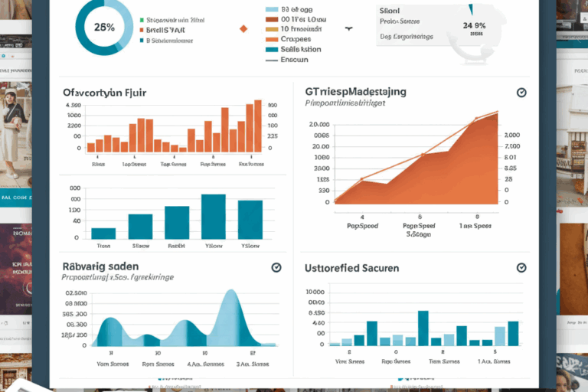
Task: Click the green legend marker beside the donut
Action: 142,21
